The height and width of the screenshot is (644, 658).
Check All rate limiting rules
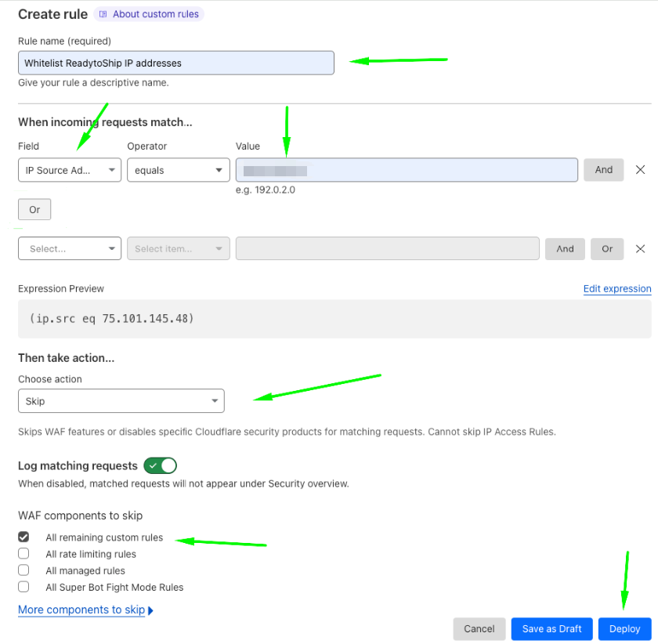point(23,554)
